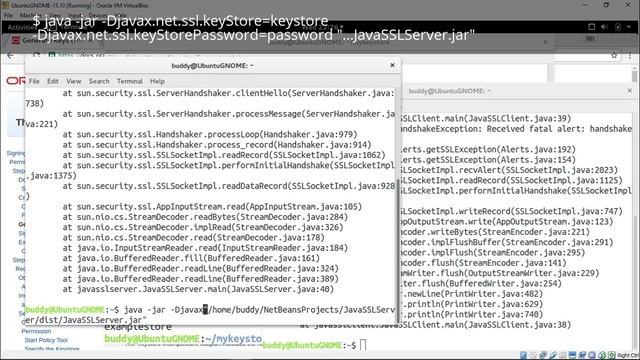Click the network adapter indicator in VirtualBox status bar
Image resolution: width=640 pixels, height=360 pixels.
tap(543, 355)
